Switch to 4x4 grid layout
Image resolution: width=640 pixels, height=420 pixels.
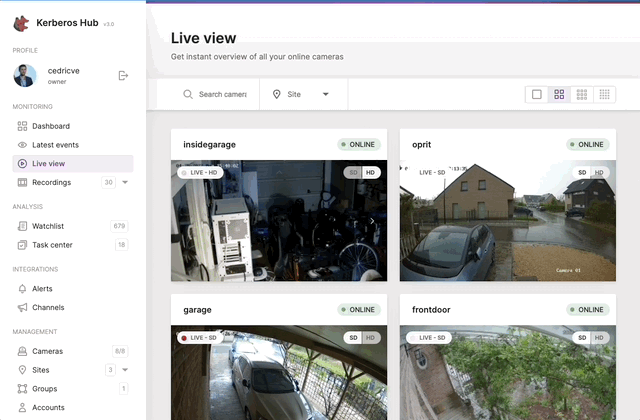click(604, 94)
